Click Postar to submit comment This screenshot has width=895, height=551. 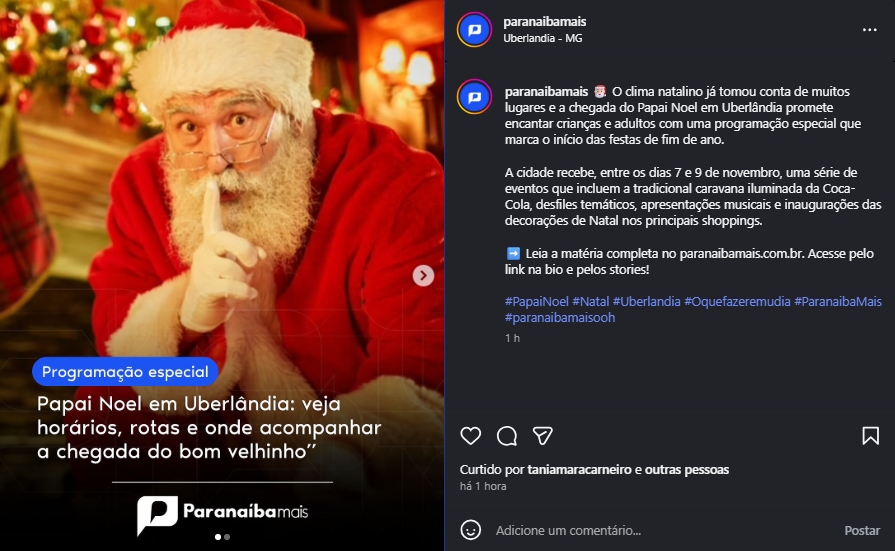tap(862, 530)
